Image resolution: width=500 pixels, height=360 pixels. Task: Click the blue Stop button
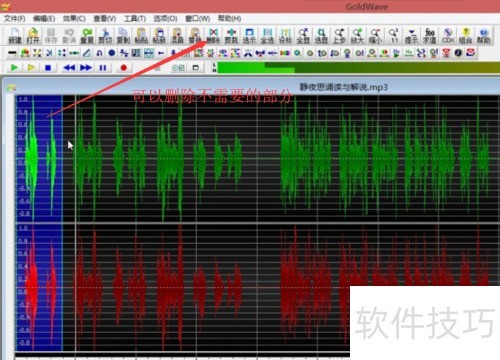pyautogui.click(x=48, y=68)
